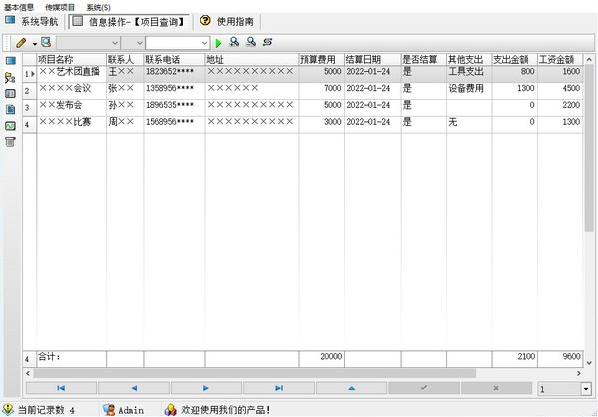Screen dimensions: 598x417
Task: Click the 结算日期 column header
Action: (373, 60)
